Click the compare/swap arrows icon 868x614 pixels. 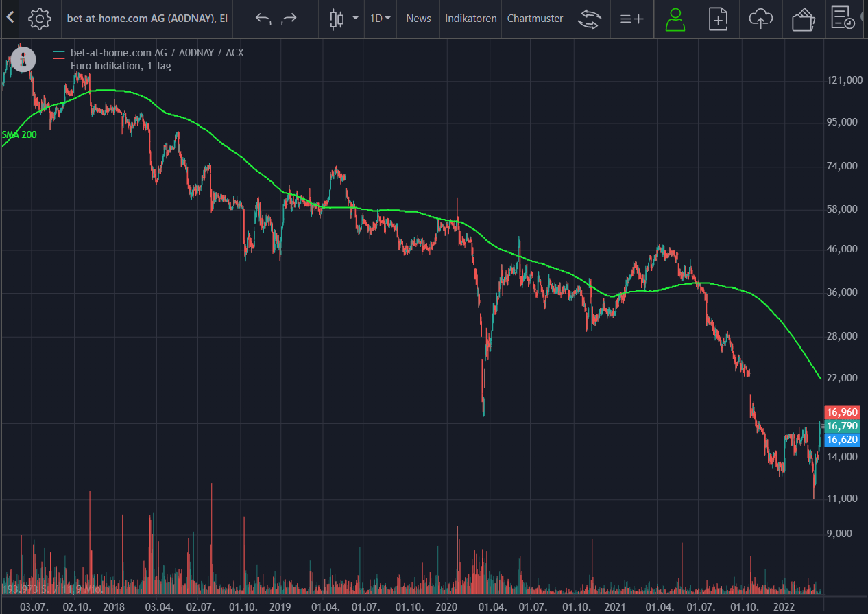click(x=588, y=19)
